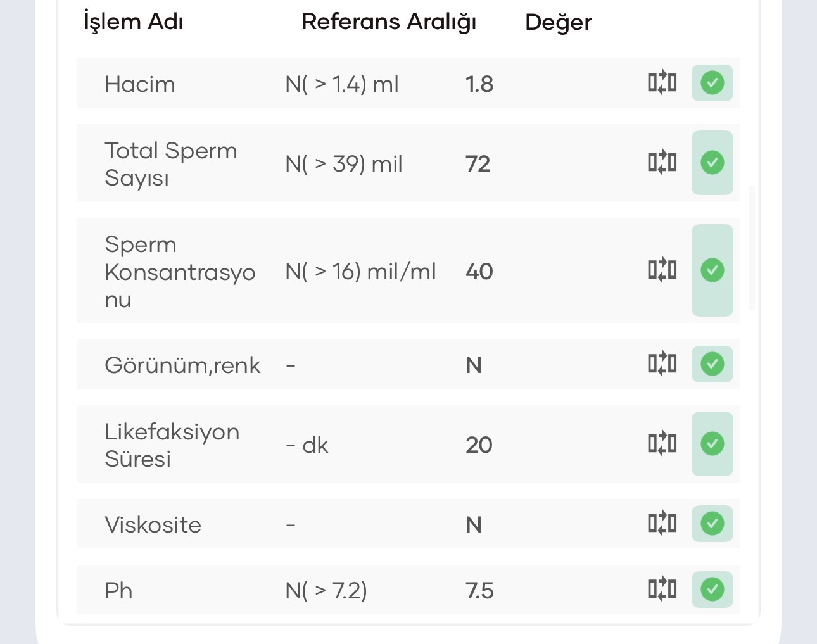Tap green checkmark for Sperm Konsantrasyonu

tap(712, 270)
